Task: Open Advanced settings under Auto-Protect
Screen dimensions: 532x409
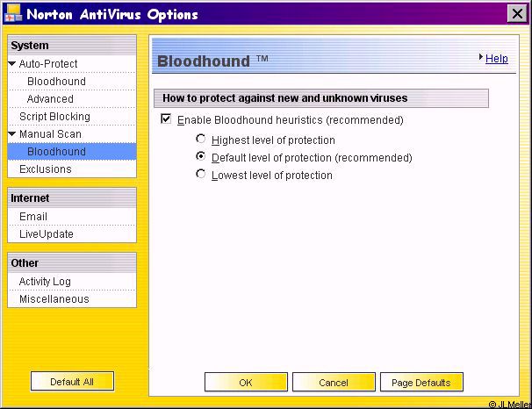Action: click(50, 99)
